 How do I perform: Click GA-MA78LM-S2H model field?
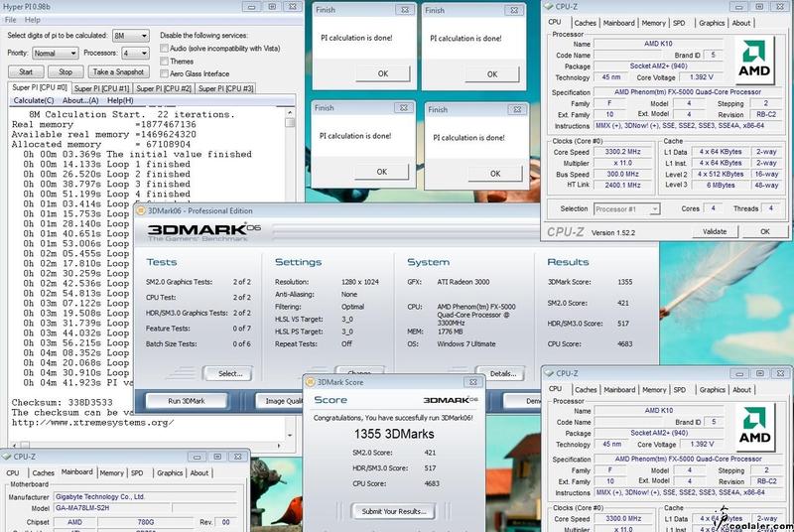[112, 508]
